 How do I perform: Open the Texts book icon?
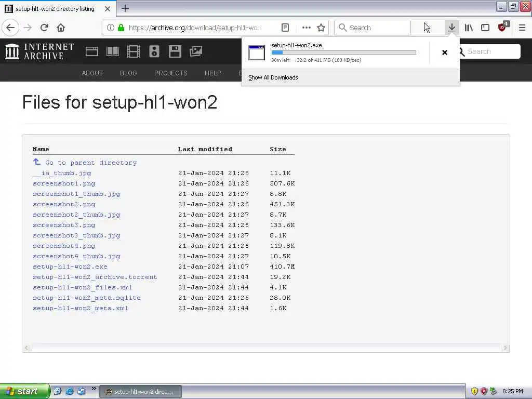[x=113, y=51]
